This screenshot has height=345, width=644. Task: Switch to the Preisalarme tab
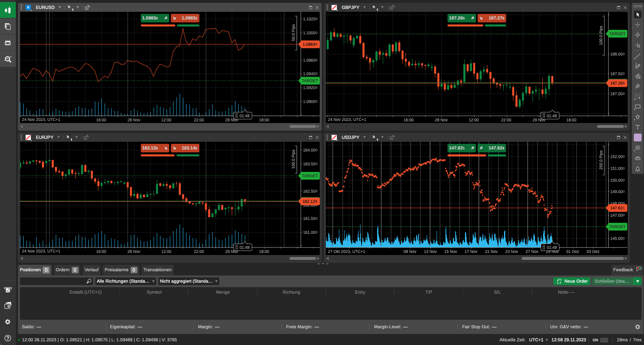coord(121,270)
